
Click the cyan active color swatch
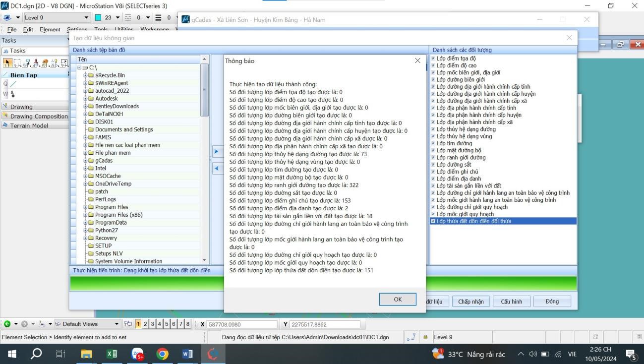click(x=98, y=18)
